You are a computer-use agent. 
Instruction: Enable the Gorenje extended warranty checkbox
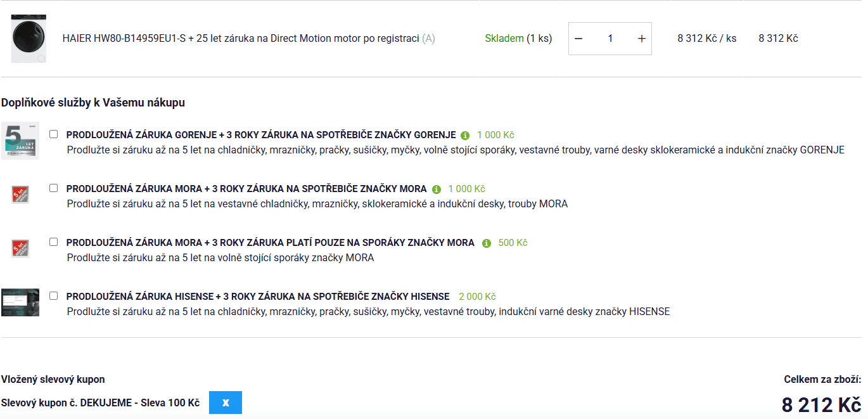pos(54,134)
